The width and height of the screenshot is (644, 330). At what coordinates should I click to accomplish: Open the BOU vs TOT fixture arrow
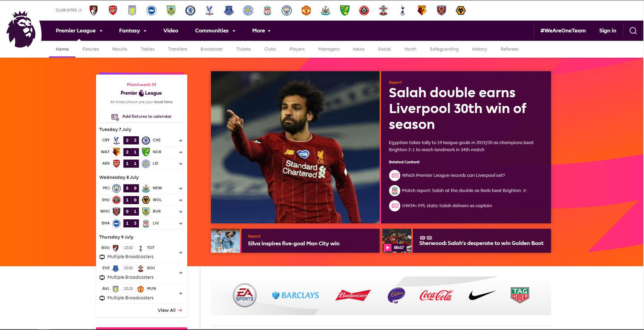(180, 252)
